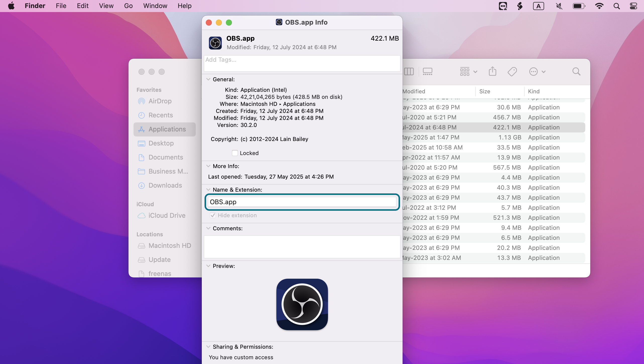
Task: Click the keyboard input source icon
Action: 539,6
